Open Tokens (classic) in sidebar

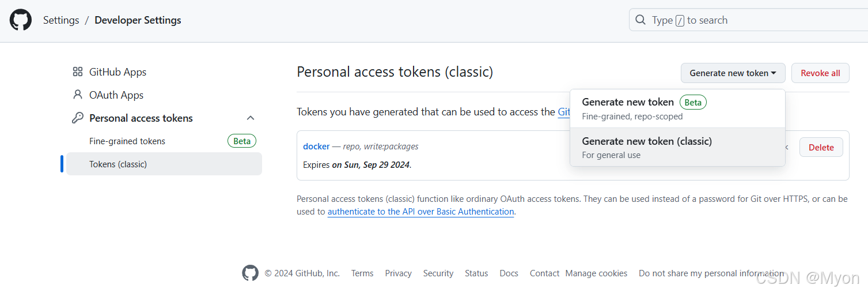pyautogui.click(x=164, y=164)
